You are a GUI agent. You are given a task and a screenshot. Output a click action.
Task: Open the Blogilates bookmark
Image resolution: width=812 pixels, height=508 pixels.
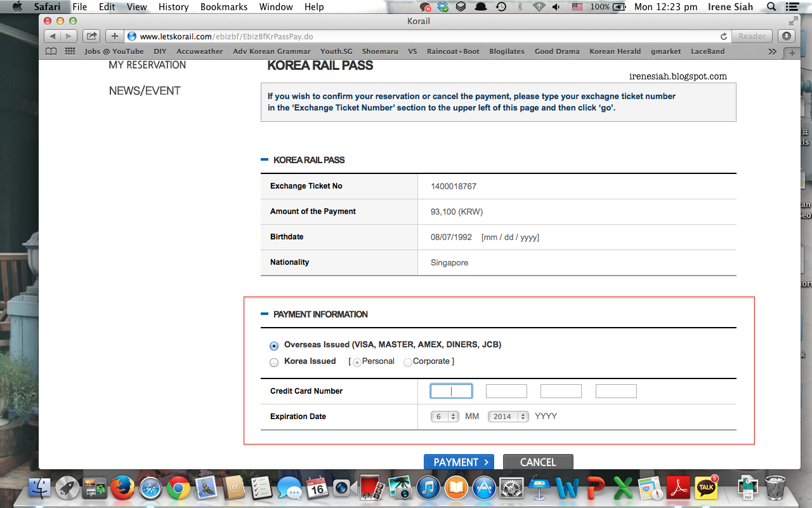point(507,51)
